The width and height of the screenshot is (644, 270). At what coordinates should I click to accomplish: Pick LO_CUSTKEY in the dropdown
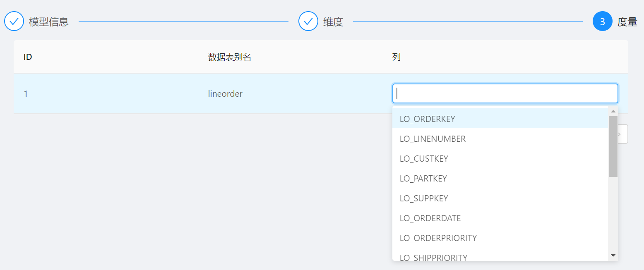pyautogui.click(x=424, y=159)
